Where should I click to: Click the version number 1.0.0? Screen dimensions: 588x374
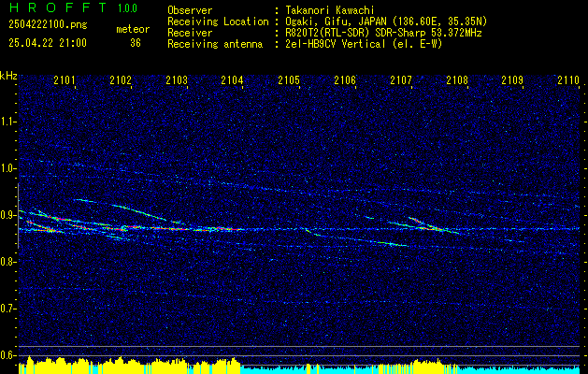127,7
